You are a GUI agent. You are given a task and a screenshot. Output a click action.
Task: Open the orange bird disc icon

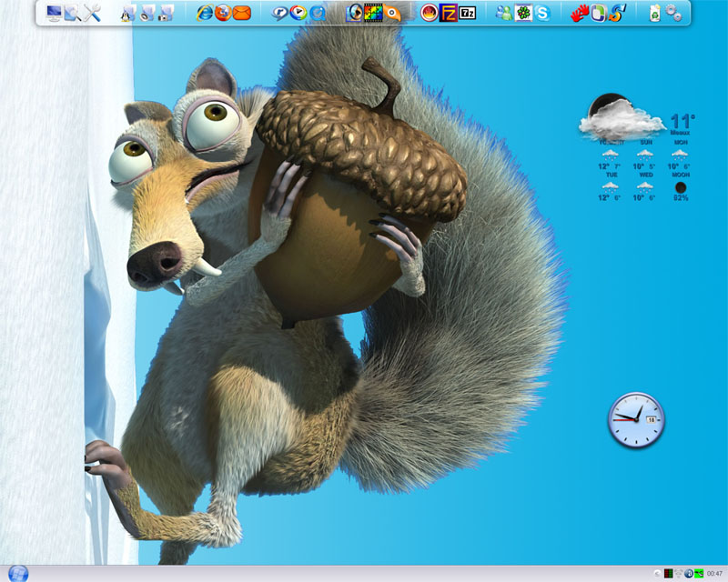click(x=392, y=13)
